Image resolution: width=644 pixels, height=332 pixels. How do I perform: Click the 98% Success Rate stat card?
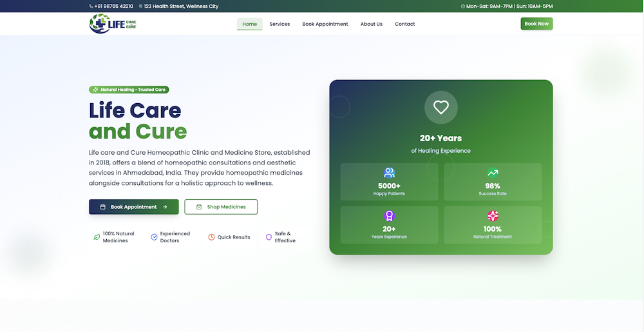coord(493,182)
